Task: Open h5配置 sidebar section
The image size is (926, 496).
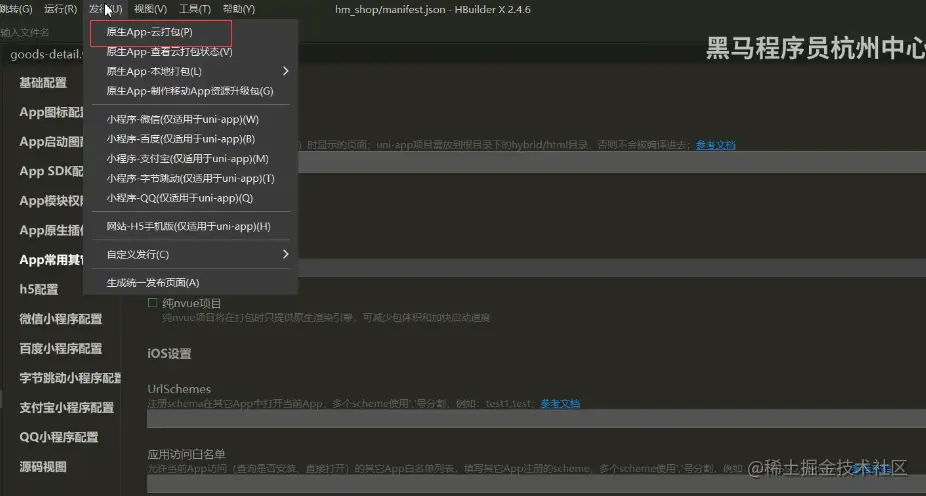Action: (x=39, y=289)
